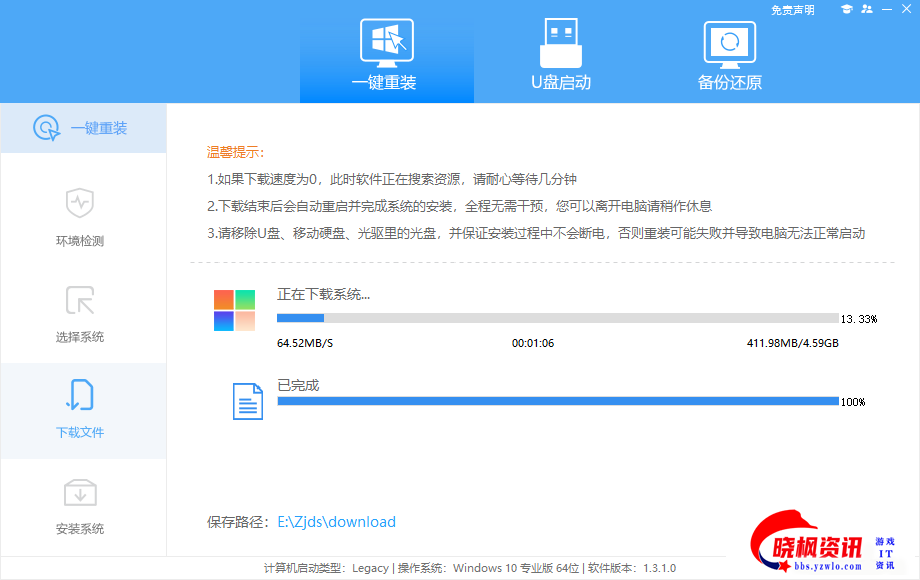Click the 下载文件 step icon
920x580 pixels.
pyautogui.click(x=80, y=395)
